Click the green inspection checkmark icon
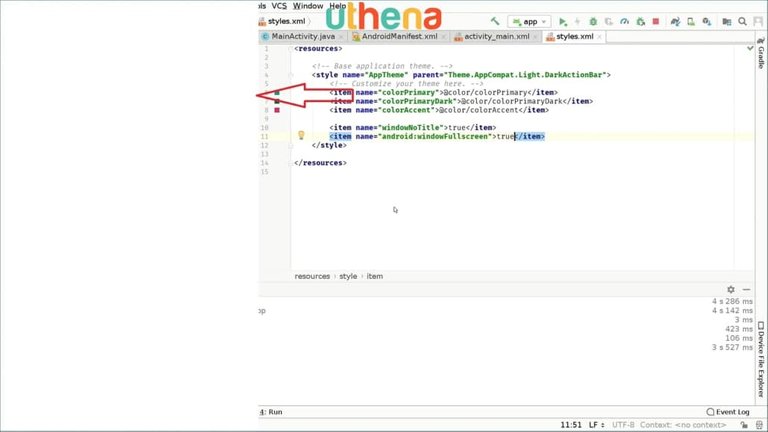The height and width of the screenshot is (432, 768). pyautogui.click(x=750, y=48)
